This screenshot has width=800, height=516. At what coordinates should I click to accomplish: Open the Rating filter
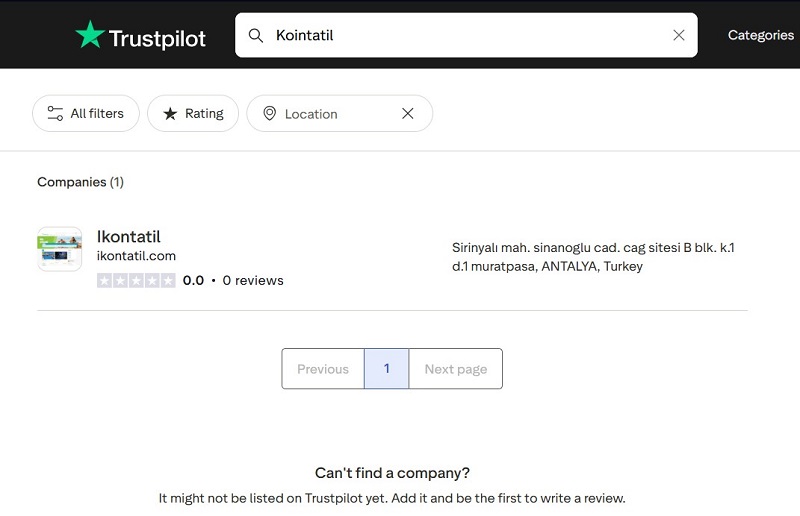193,113
